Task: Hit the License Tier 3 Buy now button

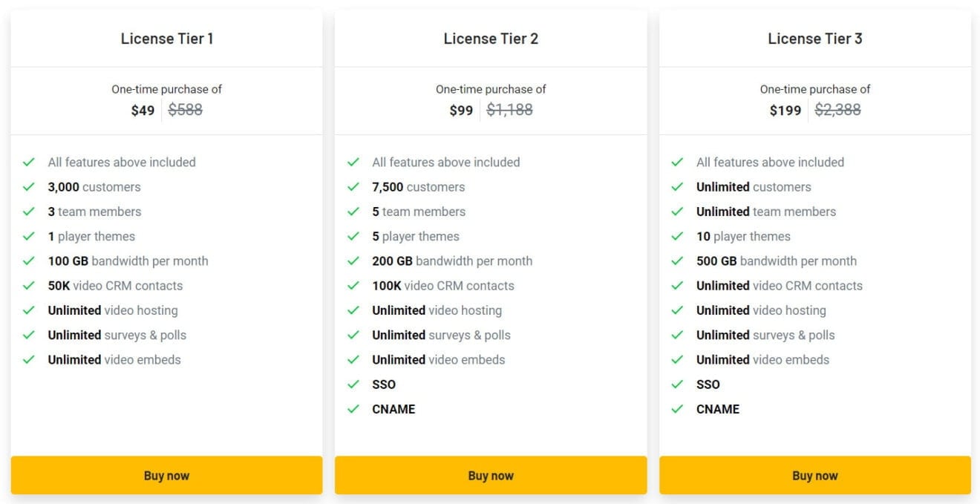Action: (x=814, y=476)
